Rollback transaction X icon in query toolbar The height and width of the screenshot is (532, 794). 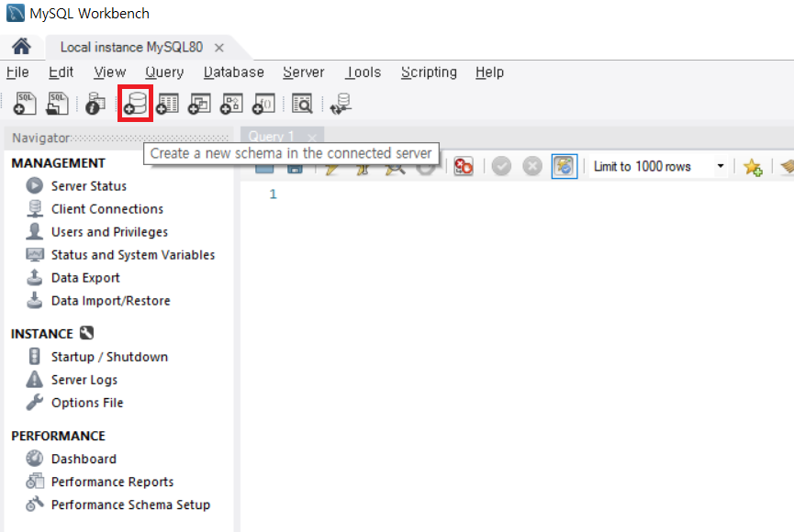[x=532, y=166]
